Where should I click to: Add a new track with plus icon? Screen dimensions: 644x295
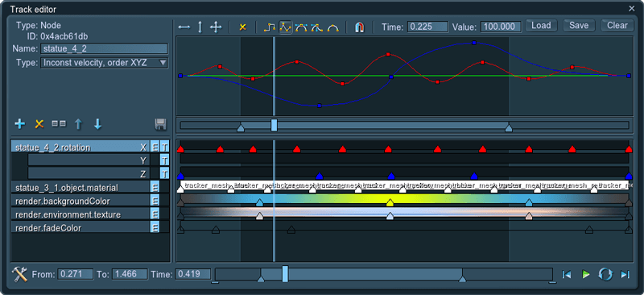[x=19, y=123]
